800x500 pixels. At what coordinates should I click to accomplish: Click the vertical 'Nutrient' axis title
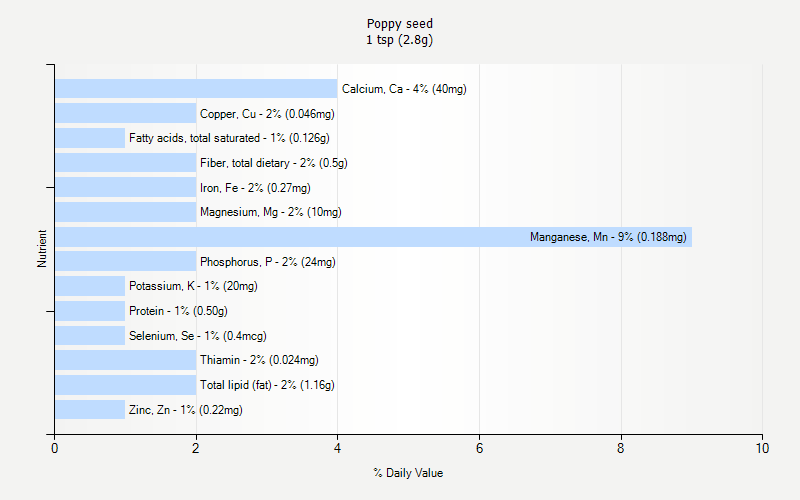coord(42,248)
